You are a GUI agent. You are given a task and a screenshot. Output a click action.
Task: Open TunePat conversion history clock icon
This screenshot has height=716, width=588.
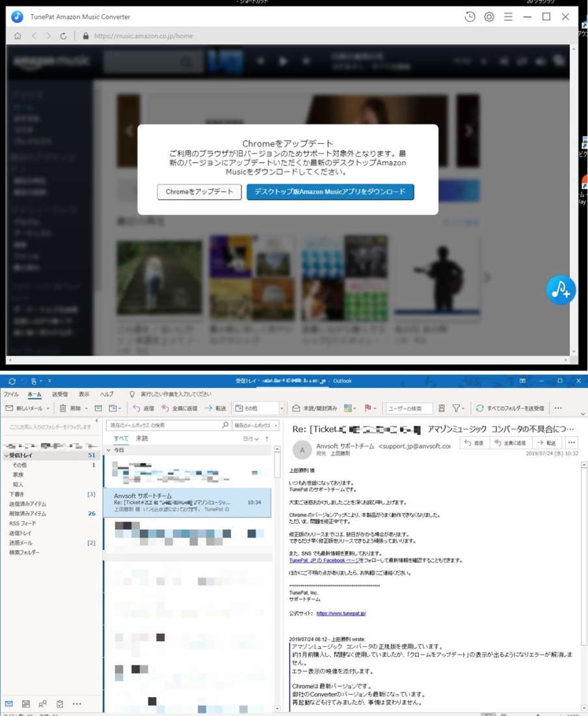click(x=470, y=17)
